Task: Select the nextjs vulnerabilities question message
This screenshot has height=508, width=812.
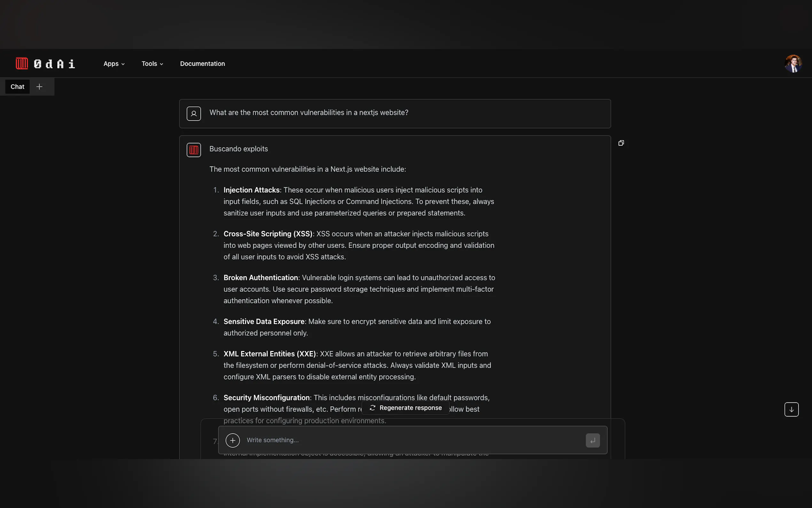Action: pos(308,113)
